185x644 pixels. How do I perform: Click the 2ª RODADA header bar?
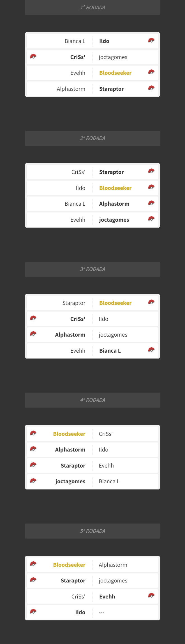pyautogui.click(x=92, y=138)
